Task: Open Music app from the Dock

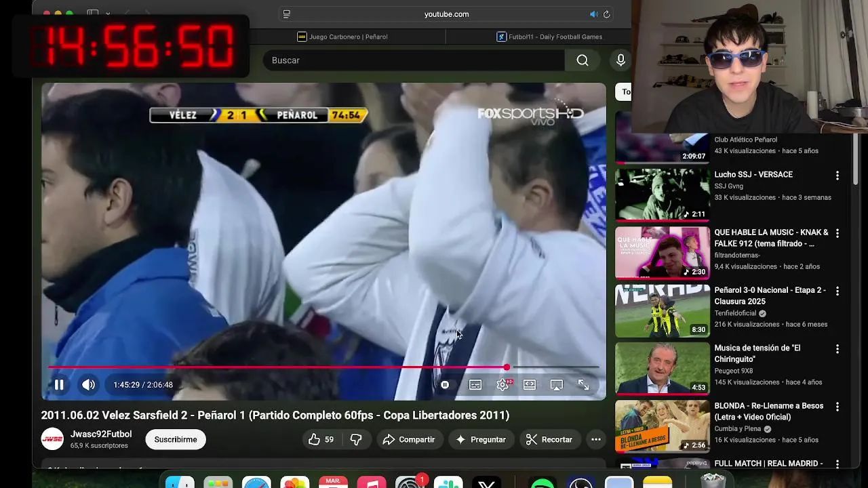Action: click(372, 482)
